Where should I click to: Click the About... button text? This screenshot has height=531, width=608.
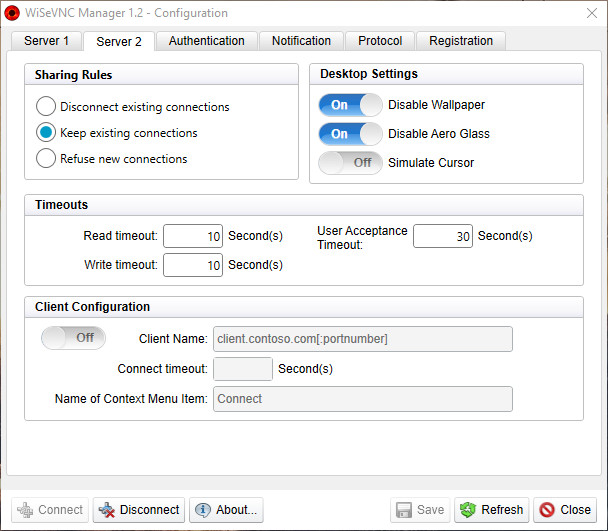pos(237,510)
